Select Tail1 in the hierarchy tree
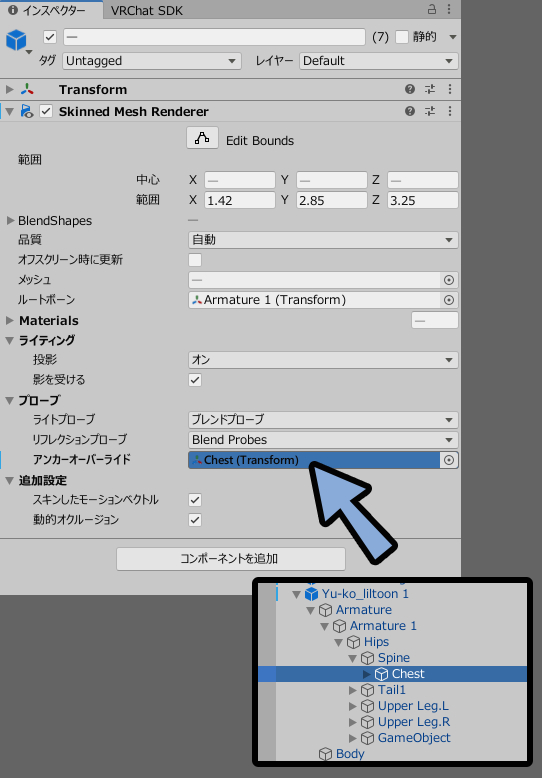Viewport: 542px width, 778px height. [x=392, y=690]
